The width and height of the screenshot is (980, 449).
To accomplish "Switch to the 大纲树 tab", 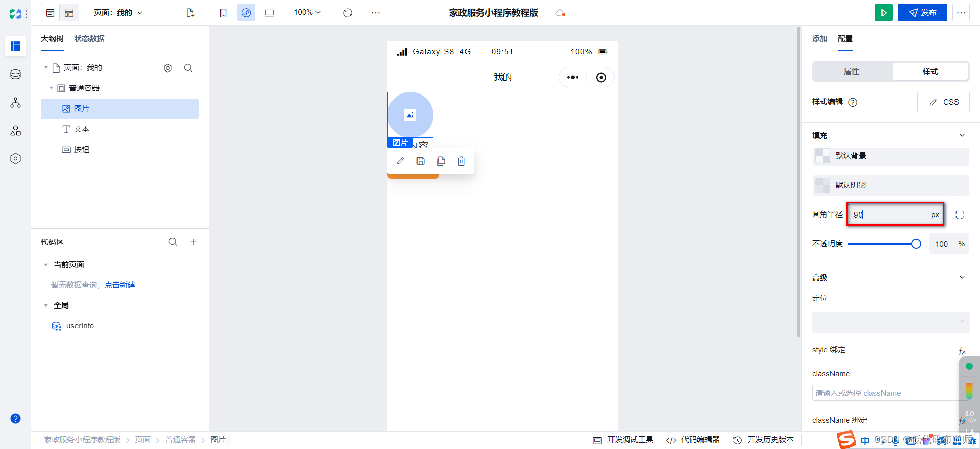I will click(x=52, y=39).
